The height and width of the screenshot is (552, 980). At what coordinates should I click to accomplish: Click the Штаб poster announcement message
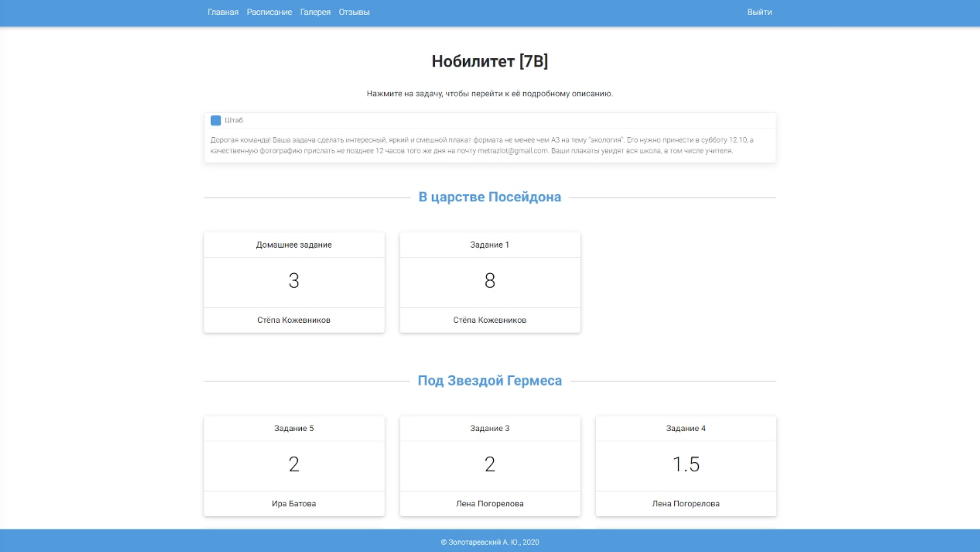coord(482,145)
